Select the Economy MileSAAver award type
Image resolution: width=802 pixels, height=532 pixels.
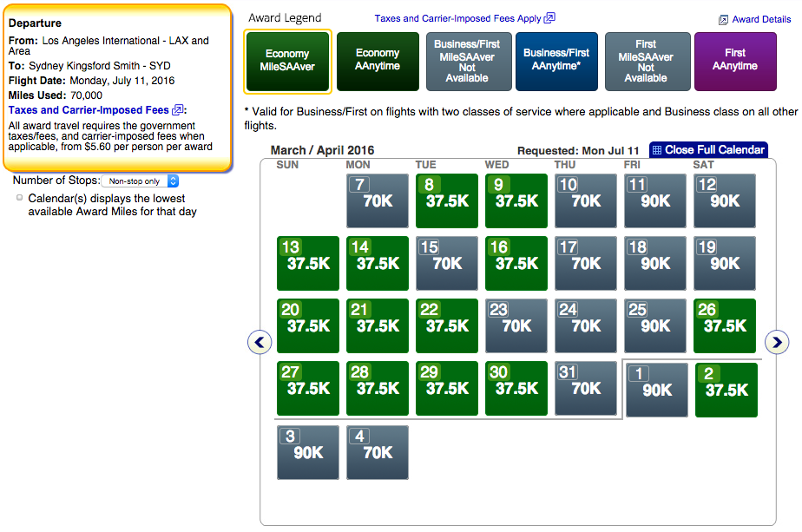click(287, 61)
